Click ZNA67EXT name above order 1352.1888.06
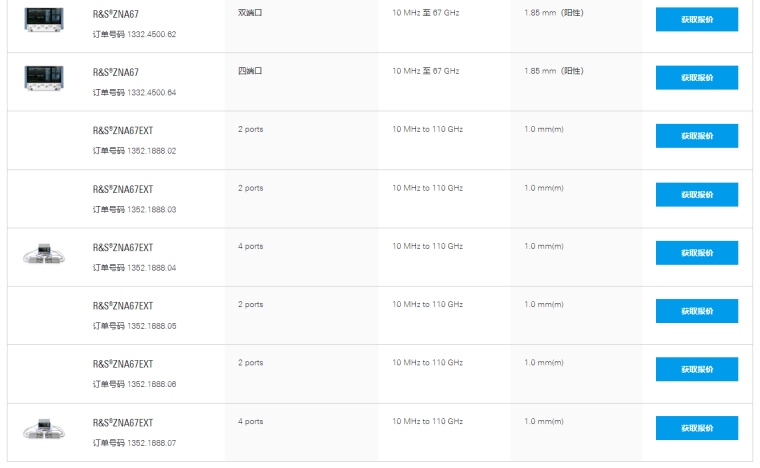 point(122,364)
